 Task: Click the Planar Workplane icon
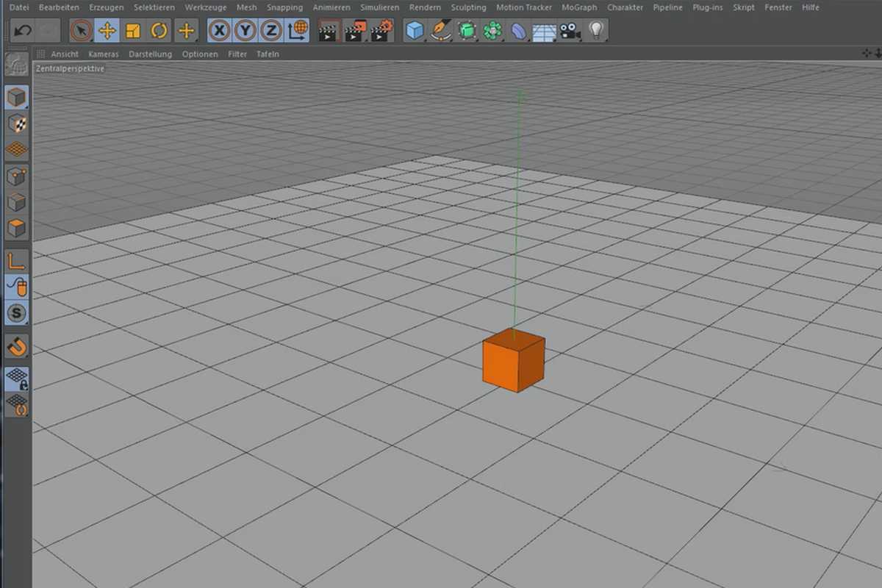pos(17,406)
